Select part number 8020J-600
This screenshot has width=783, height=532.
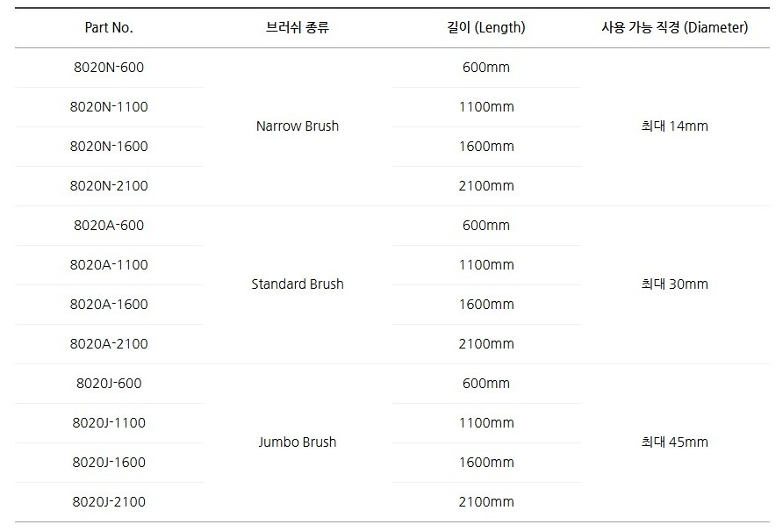pos(109,384)
